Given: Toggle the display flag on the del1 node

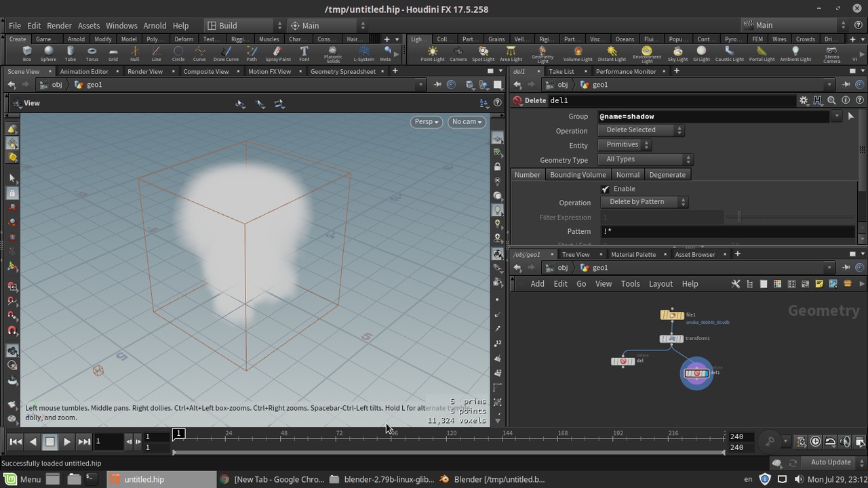Looking at the screenshot, I should point(705,373).
